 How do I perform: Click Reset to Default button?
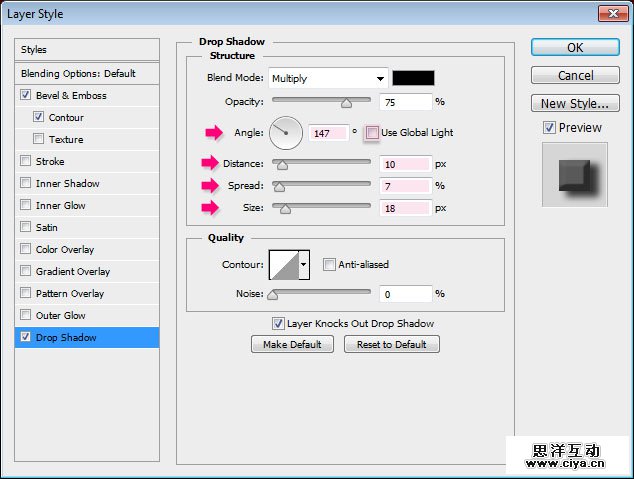point(391,345)
